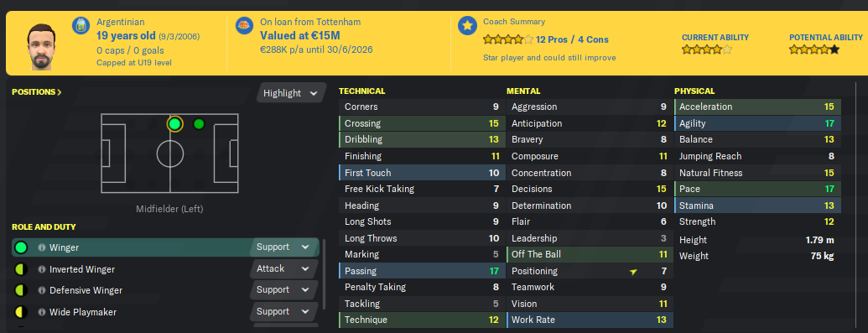Click On loan from Tottenham text
The height and width of the screenshot is (333, 868).
(310, 22)
